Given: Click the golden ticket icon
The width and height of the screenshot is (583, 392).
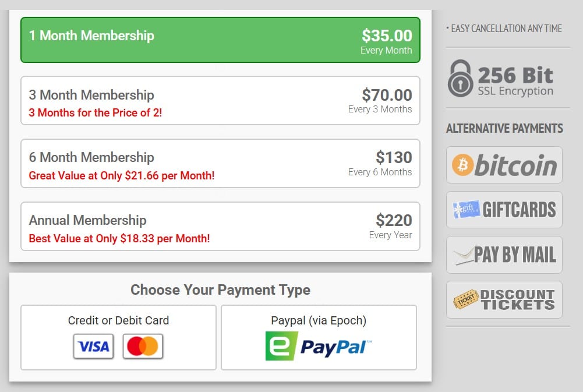Looking at the screenshot, I should 466,299.
